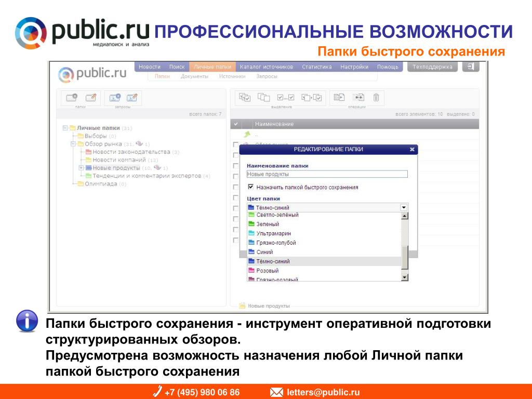Viewport: 532px width, 399px height.
Task: Select Синий color option
Action: [324, 252]
